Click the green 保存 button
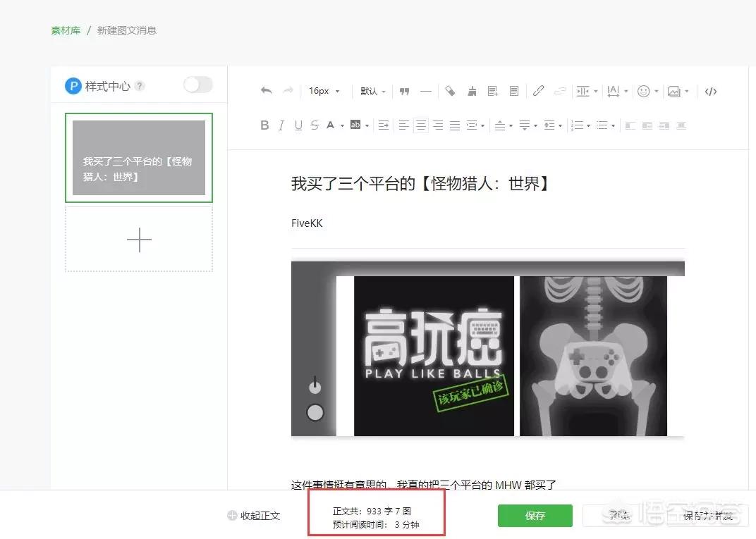756x539 pixels. [x=535, y=516]
